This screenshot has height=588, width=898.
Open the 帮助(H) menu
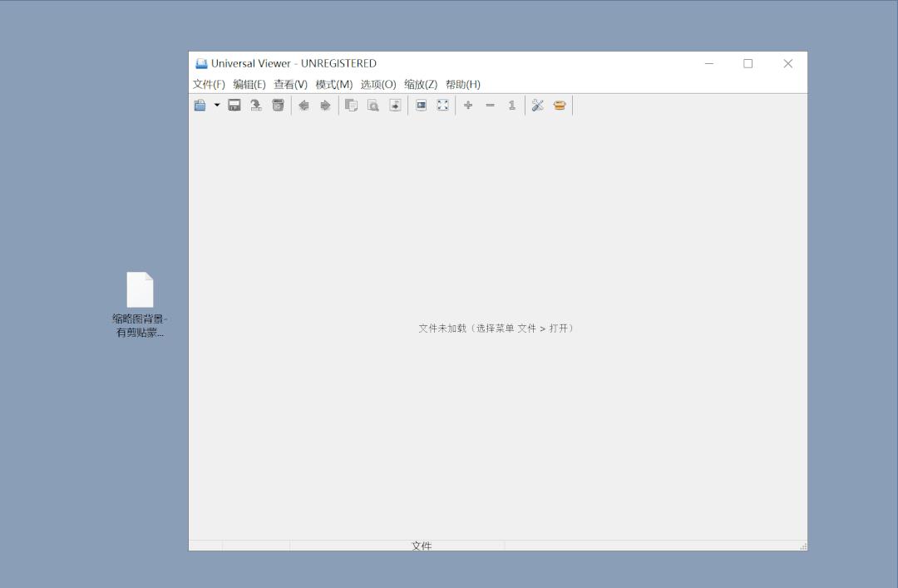pyautogui.click(x=463, y=84)
